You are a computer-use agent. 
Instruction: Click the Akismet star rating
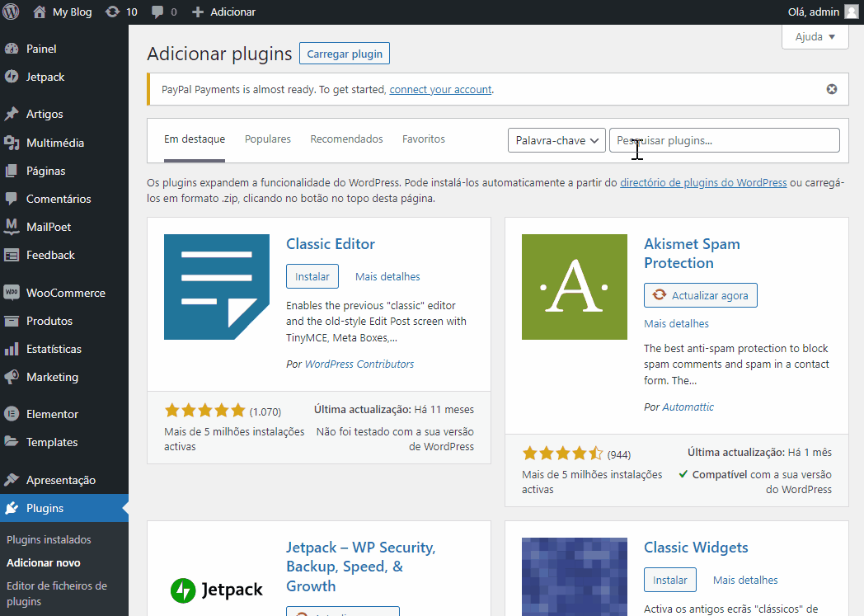pyautogui.click(x=562, y=454)
